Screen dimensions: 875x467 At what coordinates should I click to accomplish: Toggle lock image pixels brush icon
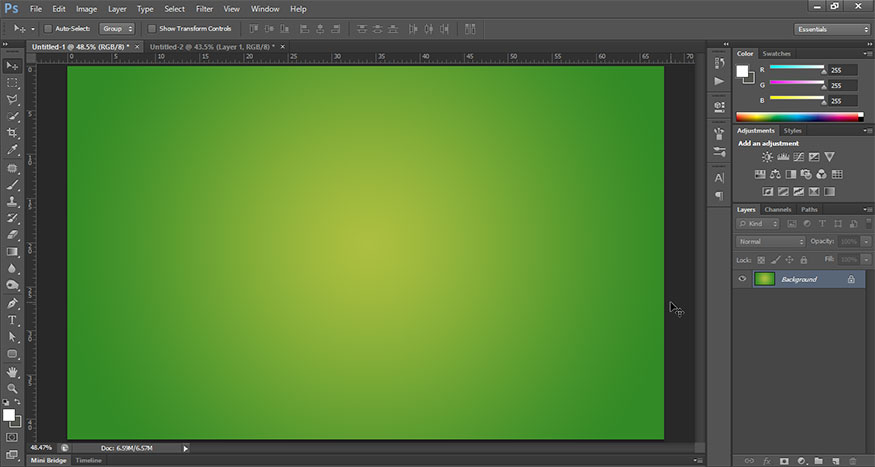(x=775, y=260)
